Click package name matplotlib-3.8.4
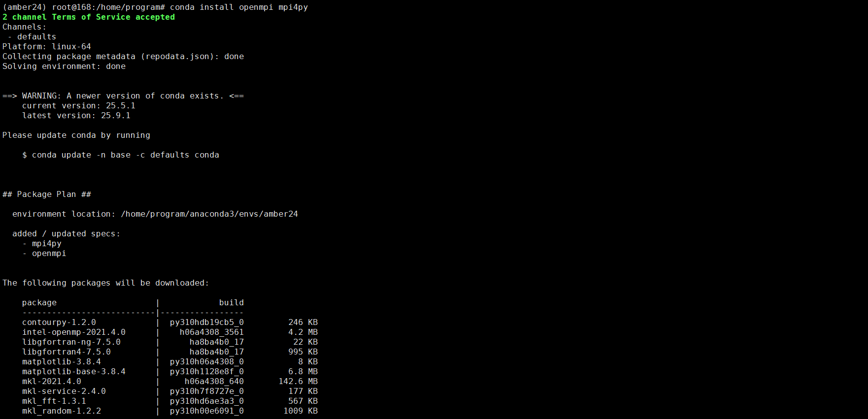The height and width of the screenshot is (419, 868). tap(62, 362)
